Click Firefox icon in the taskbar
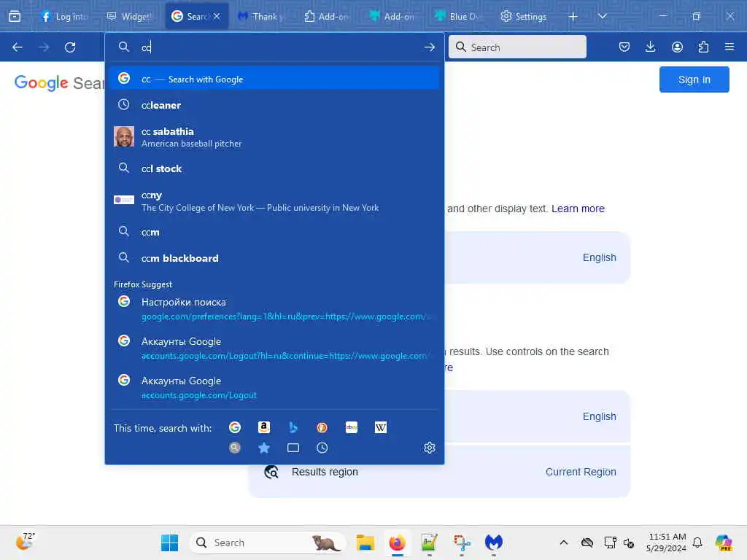 pyautogui.click(x=397, y=542)
